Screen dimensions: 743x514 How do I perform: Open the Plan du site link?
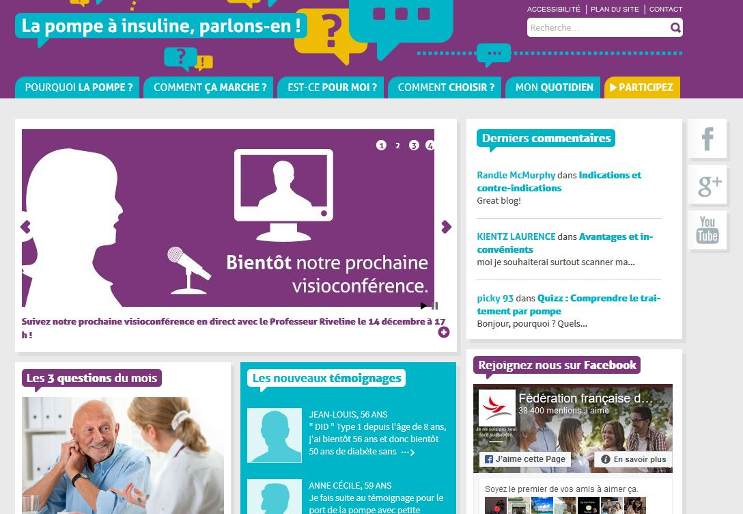[615, 9]
